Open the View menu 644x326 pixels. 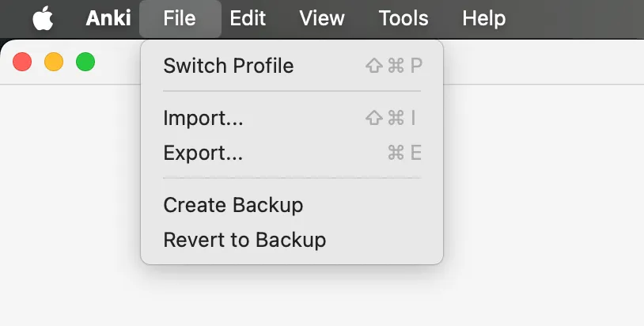[x=322, y=18]
